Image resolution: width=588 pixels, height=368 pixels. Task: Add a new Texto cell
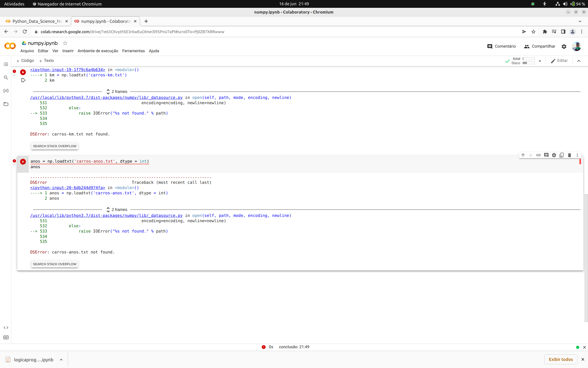[x=46, y=60]
